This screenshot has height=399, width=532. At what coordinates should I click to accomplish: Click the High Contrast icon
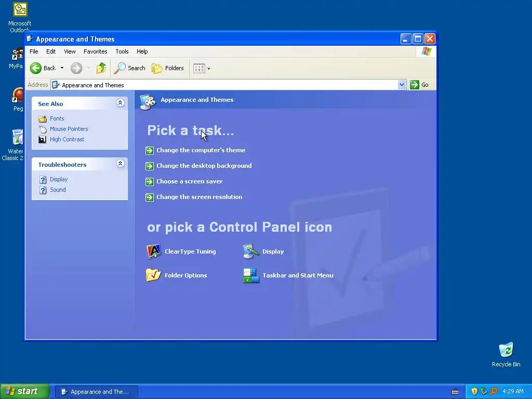tap(43, 139)
